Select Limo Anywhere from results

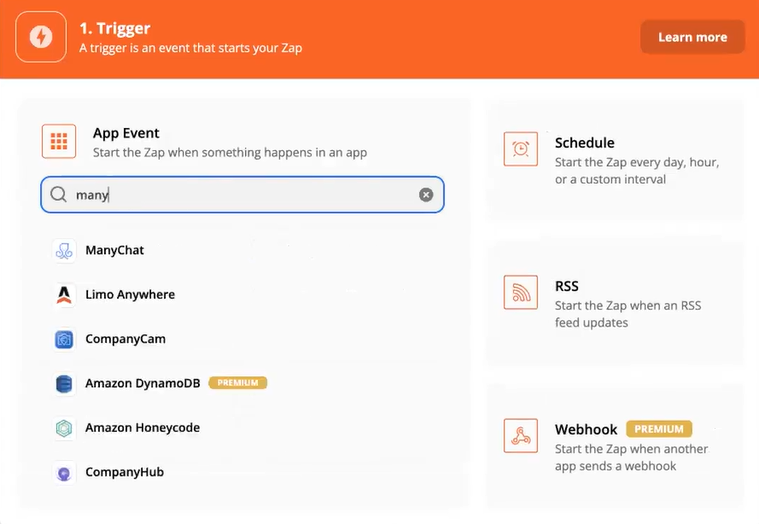130,295
